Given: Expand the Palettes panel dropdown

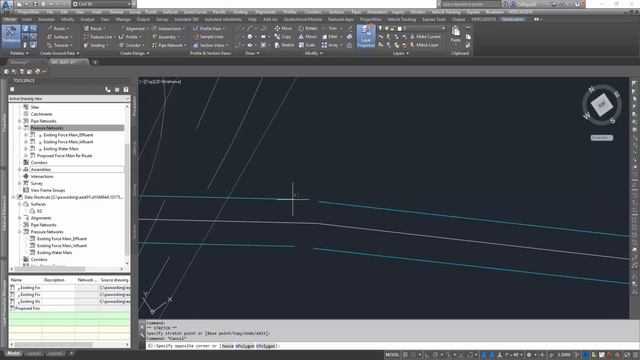Looking at the screenshot, I should [x=19, y=53].
